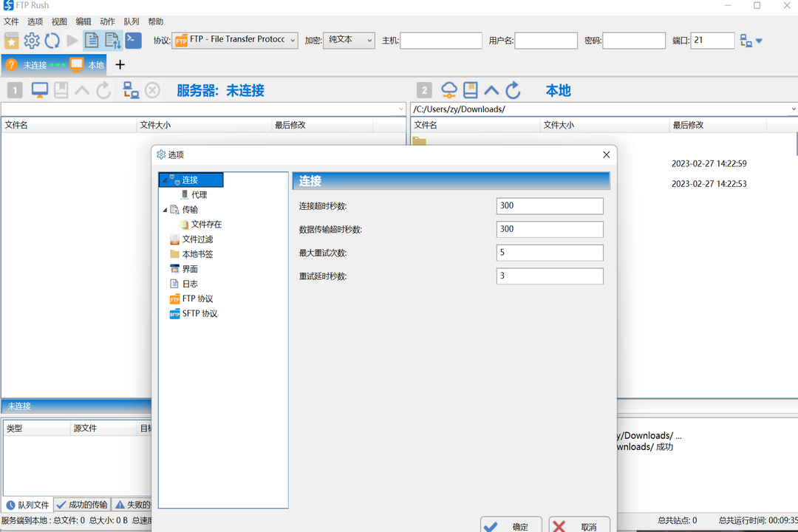Add a new session with the plus tab
The width and height of the screenshot is (798, 532).
[120, 65]
